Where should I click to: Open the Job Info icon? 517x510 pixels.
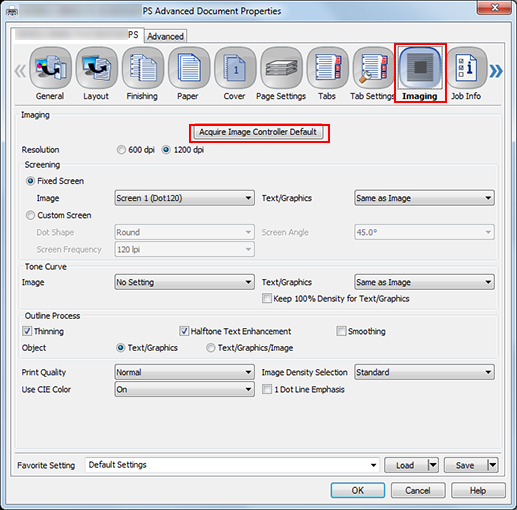[466, 68]
